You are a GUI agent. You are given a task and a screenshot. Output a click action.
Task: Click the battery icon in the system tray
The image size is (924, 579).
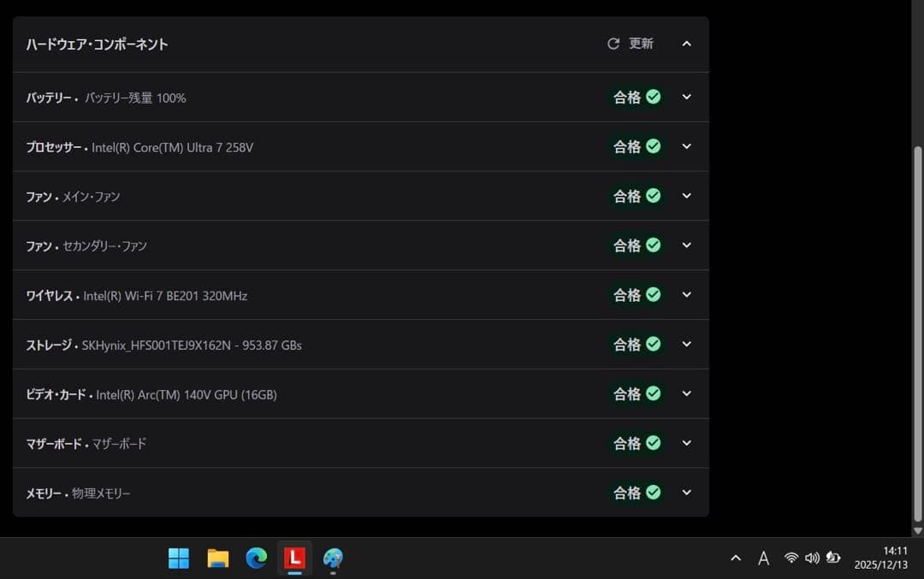tap(832, 558)
